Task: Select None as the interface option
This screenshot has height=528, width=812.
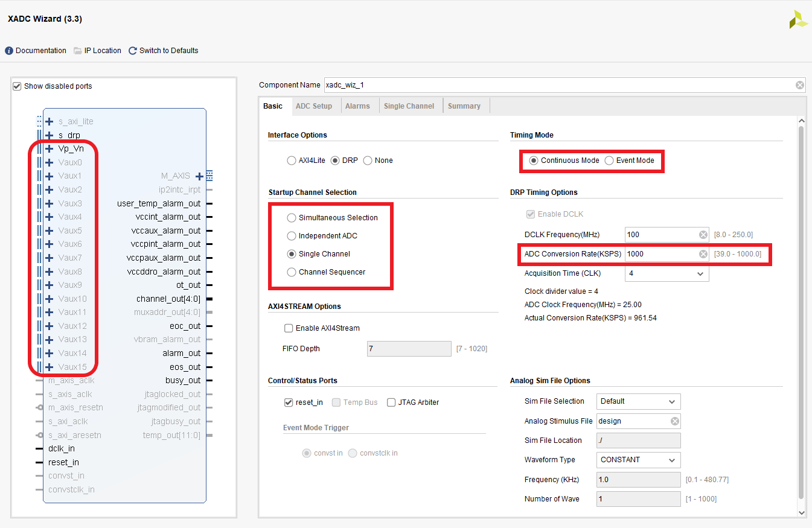Action: 368,161
